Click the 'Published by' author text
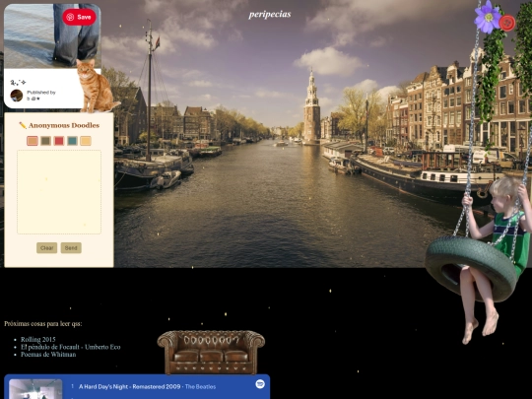532x399 pixels. point(41,93)
